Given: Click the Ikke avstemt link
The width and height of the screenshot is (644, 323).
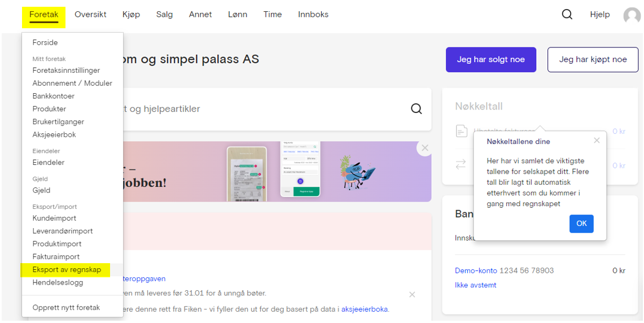Looking at the screenshot, I should pos(475,285).
